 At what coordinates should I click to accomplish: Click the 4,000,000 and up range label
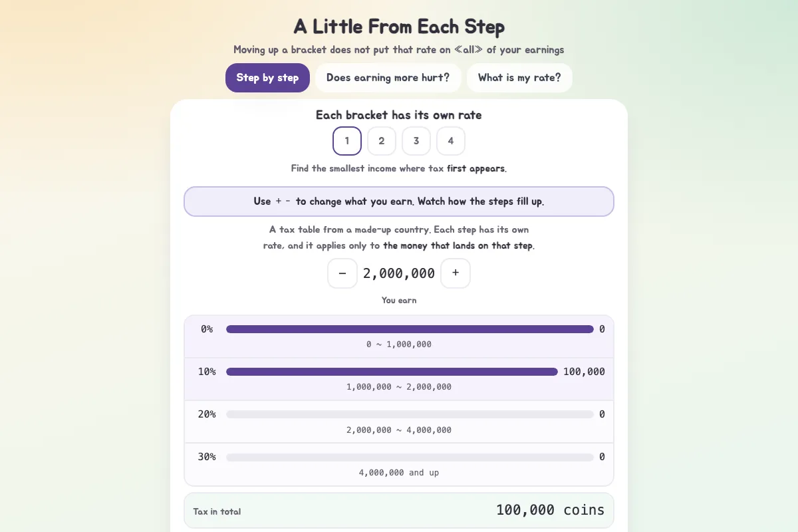click(399, 473)
